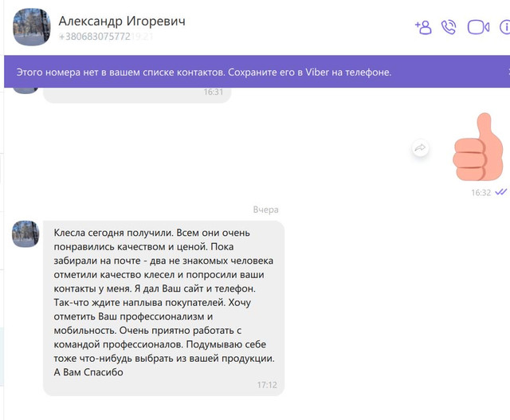Click the Вчера date separator
The image size is (510, 420).
(x=265, y=210)
